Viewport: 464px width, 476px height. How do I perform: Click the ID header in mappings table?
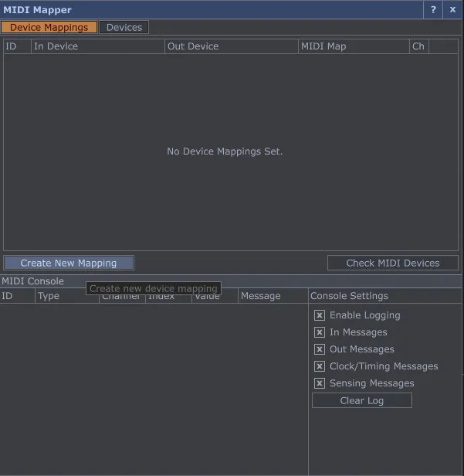point(17,46)
